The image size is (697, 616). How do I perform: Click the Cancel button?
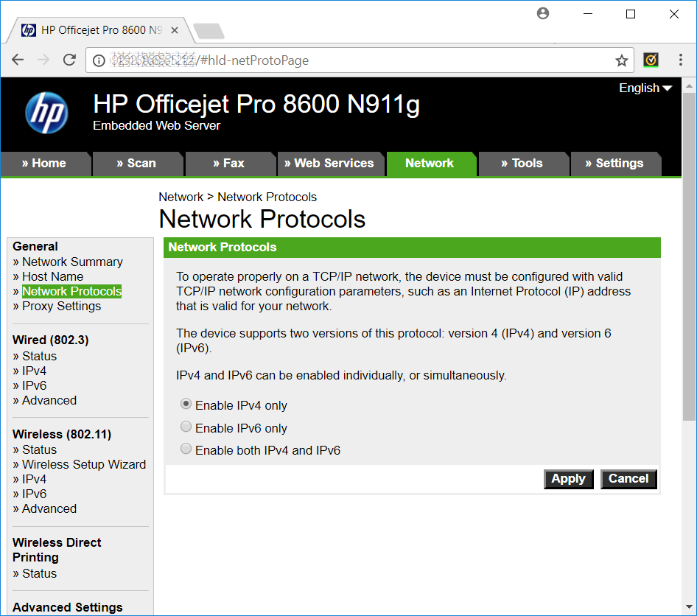coord(628,479)
